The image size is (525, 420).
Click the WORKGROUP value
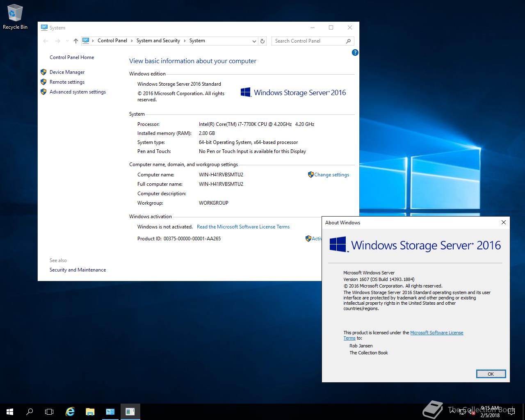coord(214,203)
